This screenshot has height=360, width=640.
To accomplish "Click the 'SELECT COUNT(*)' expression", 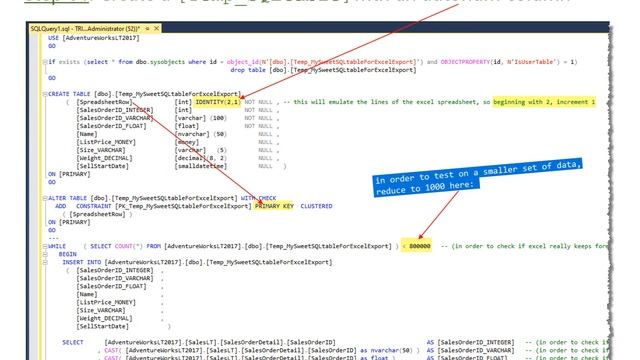I will 117,246.
